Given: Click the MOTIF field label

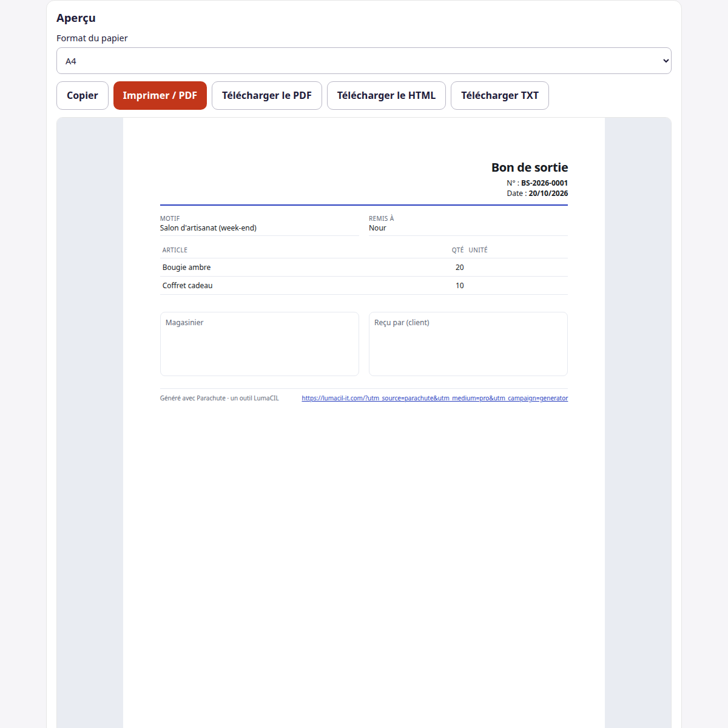Looking at the screenshot, I should coord(170,218).
